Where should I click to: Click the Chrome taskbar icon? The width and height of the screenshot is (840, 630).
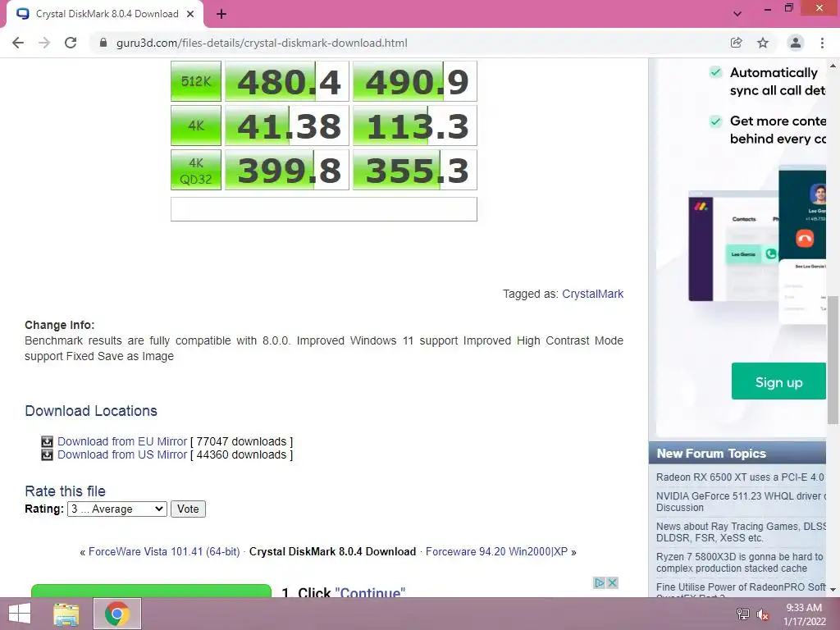coord(116,614)
